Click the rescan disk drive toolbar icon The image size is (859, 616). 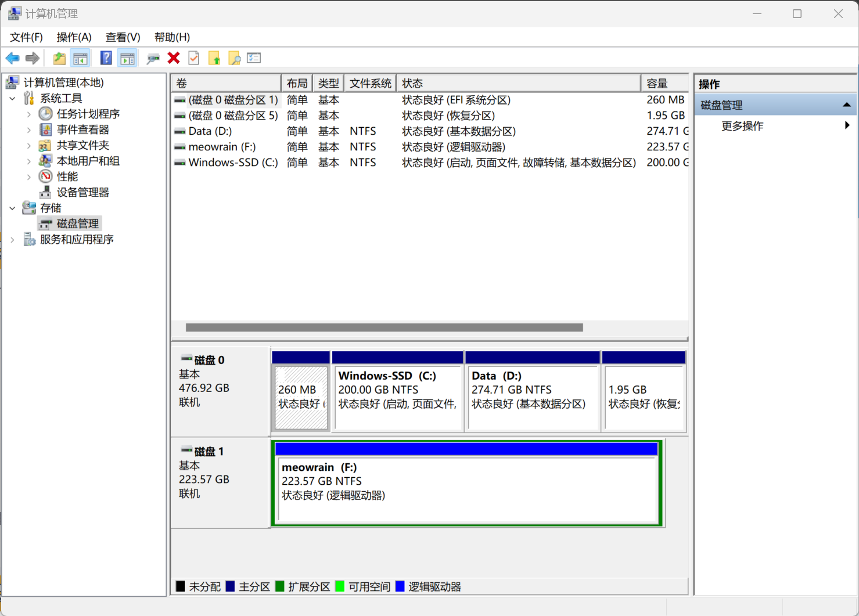153,58
